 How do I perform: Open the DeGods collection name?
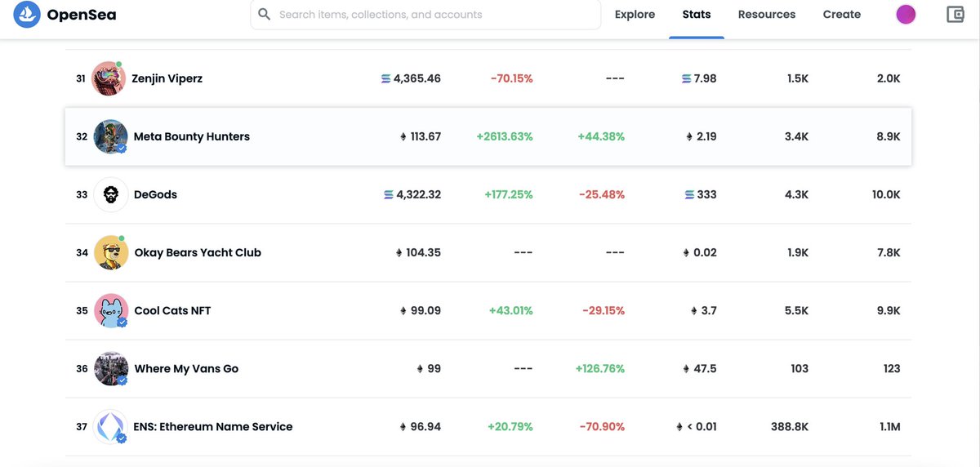(x=155, y=195)
